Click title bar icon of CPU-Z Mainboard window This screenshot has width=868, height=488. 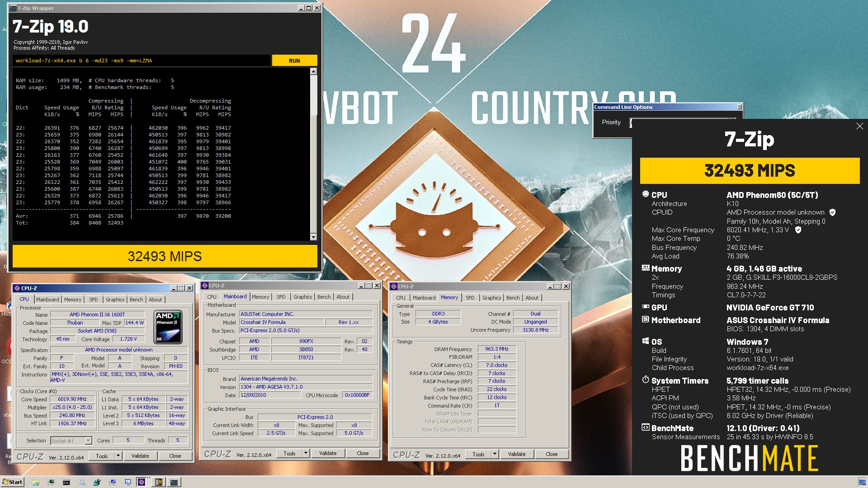tap(205, 286)
